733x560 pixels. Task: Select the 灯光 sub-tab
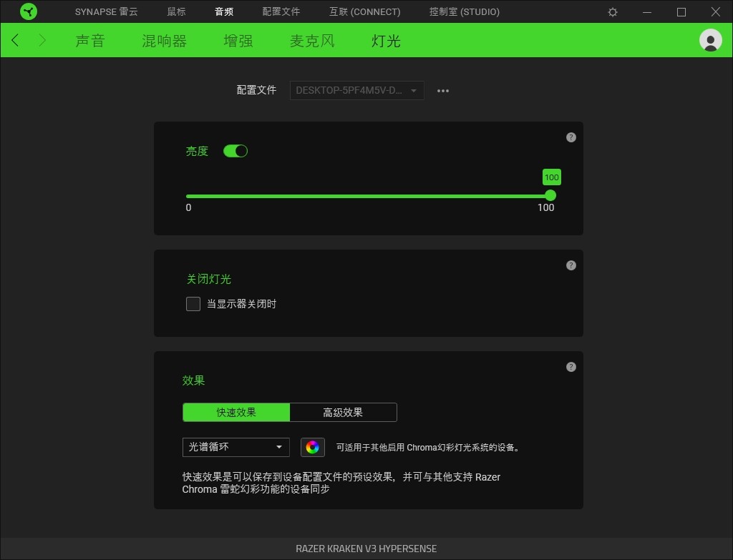(386, 41)
